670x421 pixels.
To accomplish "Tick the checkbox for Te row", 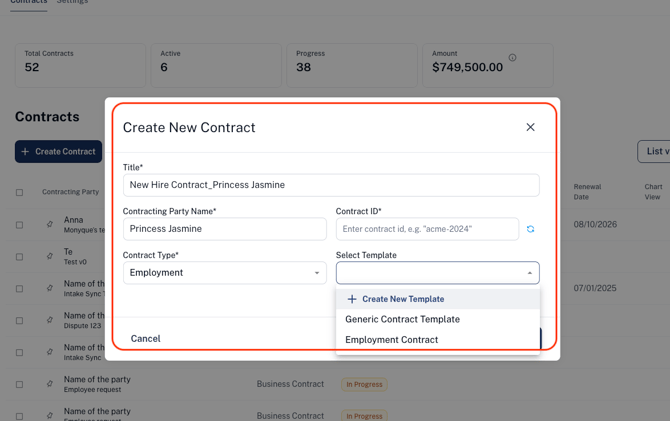I will click(x=19, y=257).
